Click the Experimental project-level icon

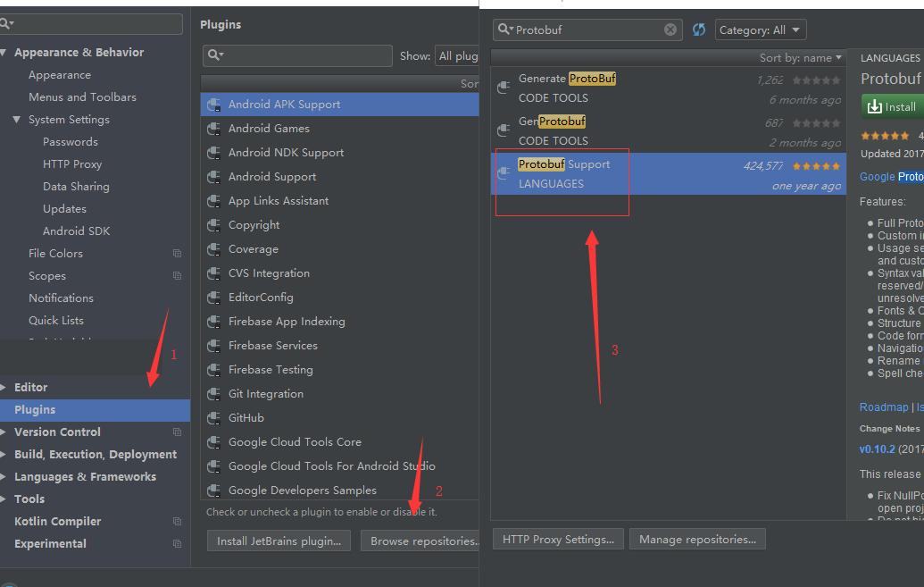click(x=177, y=544)
